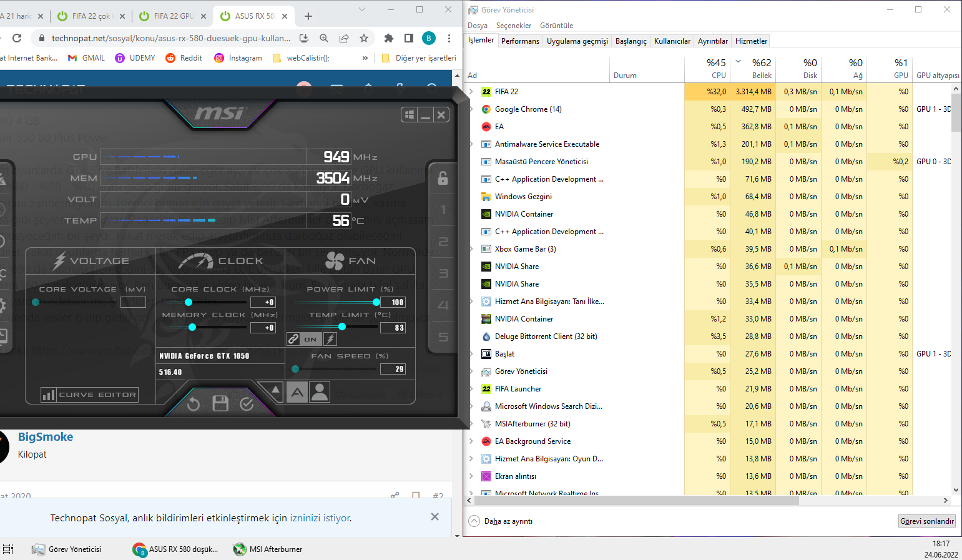The image size is (962, 560).
Task: Click the user-defined fan profile icon
Action: [x=320, y=392]
